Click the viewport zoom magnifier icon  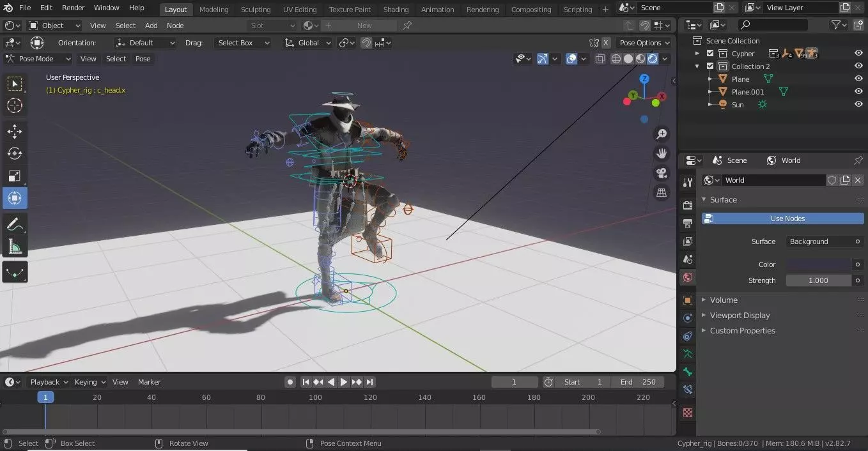click(x=662, y=134)
